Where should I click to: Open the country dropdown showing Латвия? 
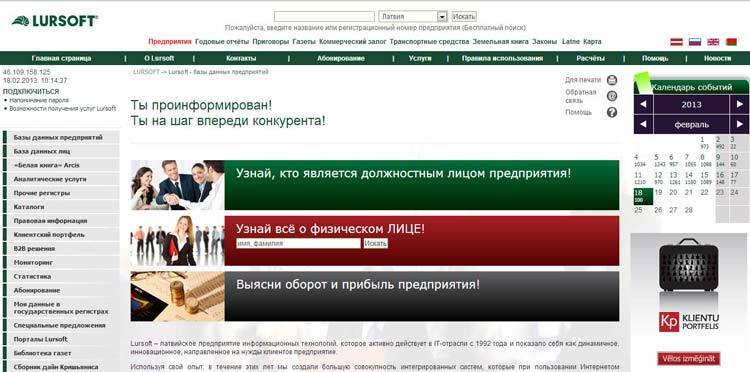pyautogui.click(x=413, y=17)
